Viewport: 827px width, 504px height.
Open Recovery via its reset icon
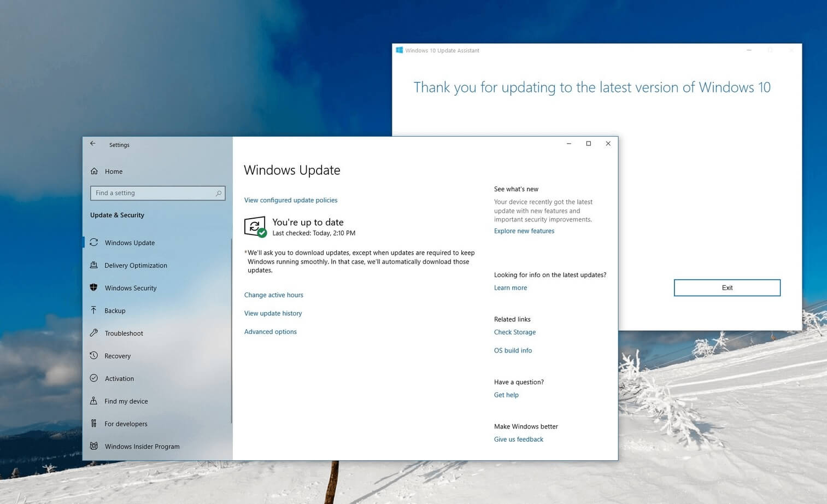point(94,356)
